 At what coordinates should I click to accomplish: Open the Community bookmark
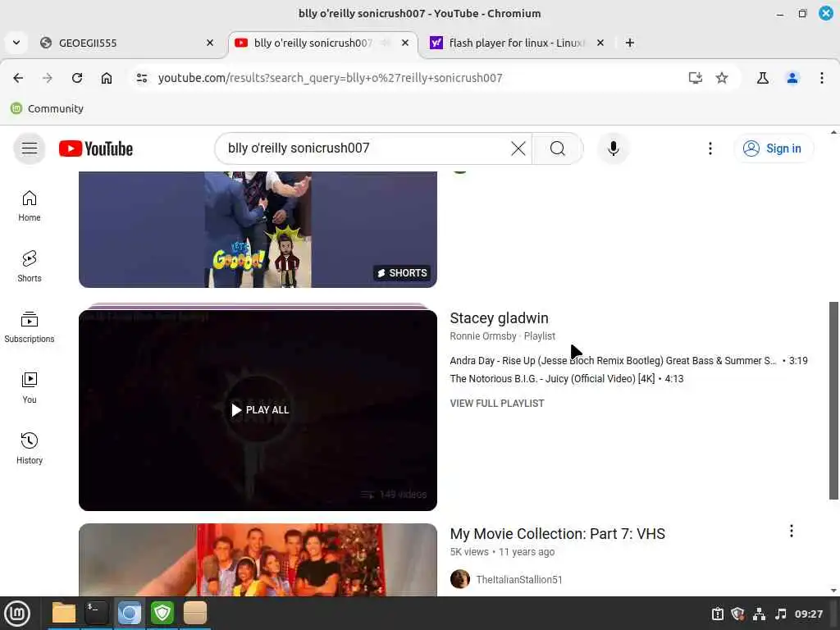click(47, 109)
